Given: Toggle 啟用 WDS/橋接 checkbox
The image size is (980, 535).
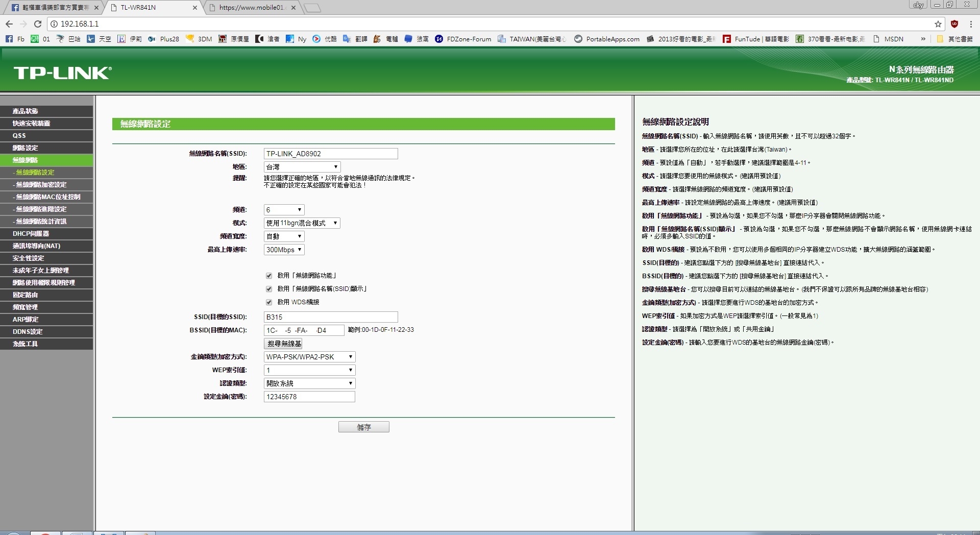Looking at the screenshot, I should click(269, 302).
